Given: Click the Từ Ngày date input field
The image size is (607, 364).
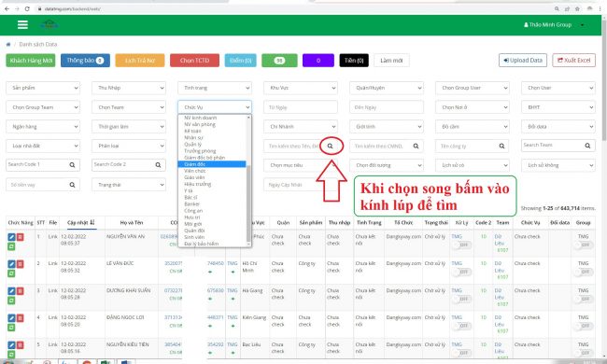Looking at the screenshot, I should click(x=301, y=107).
